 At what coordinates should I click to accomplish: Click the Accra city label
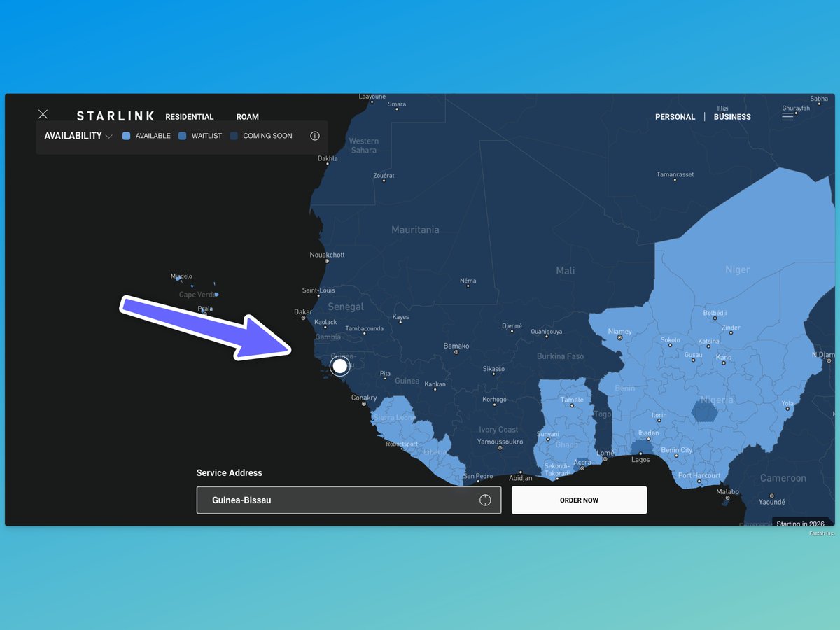582,463
